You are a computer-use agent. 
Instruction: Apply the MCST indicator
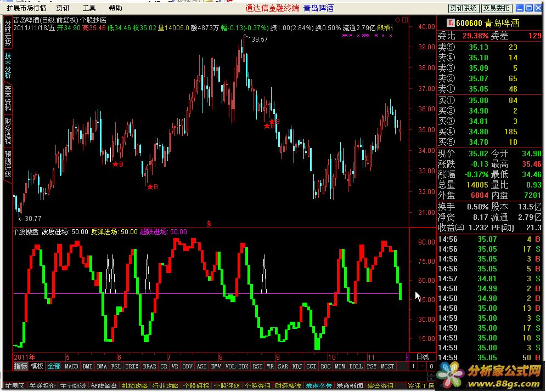(x=387, y=366)
